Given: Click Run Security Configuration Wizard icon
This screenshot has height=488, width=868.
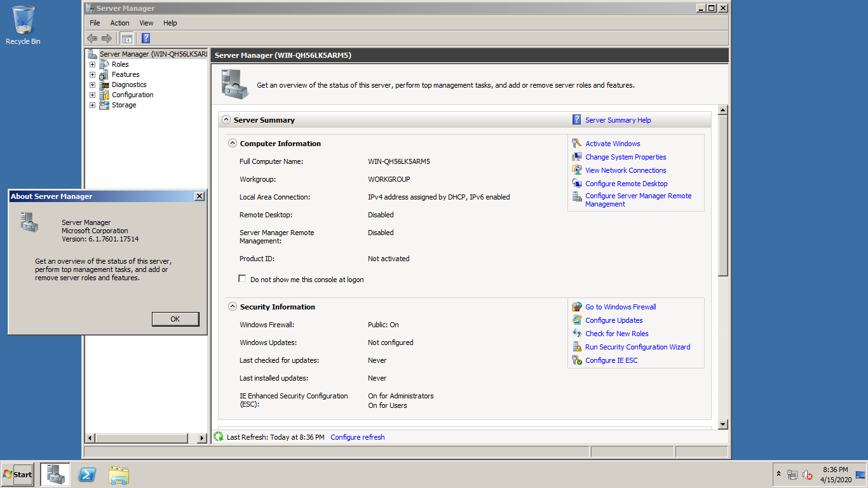Looking at the screenshot, I should tap(577, 347).
